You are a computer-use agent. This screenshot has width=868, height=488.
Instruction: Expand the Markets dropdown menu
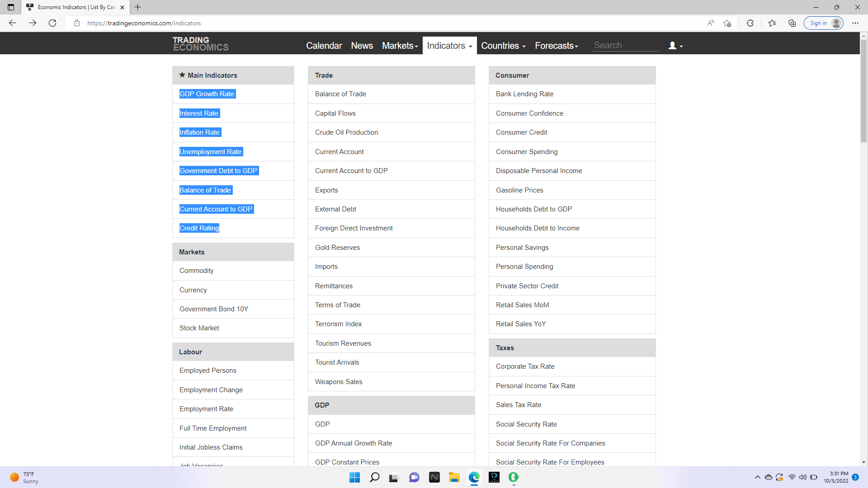coord(400,46)
